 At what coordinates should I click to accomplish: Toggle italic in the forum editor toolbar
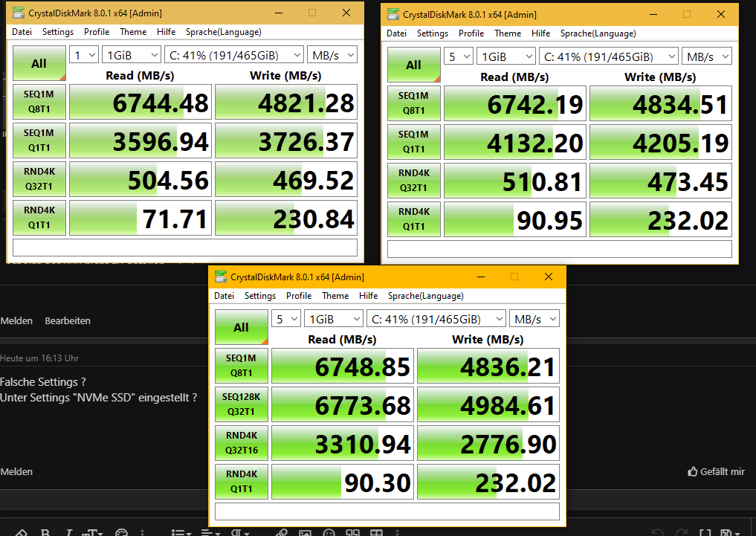coord(69,532)
